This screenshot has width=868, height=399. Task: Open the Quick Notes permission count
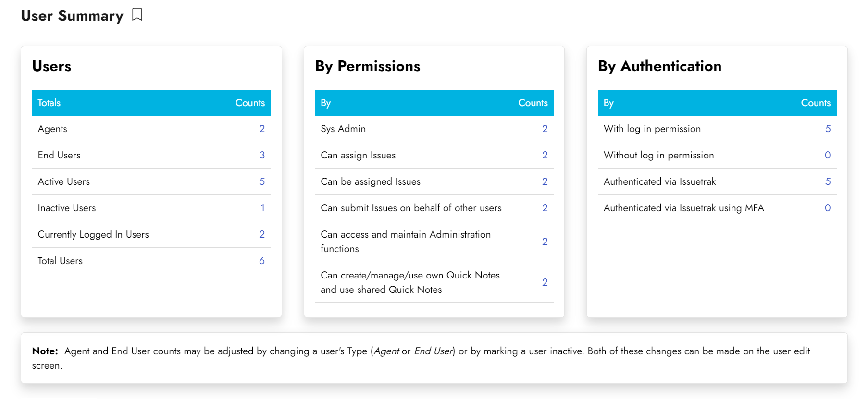(x=545, y=282)
